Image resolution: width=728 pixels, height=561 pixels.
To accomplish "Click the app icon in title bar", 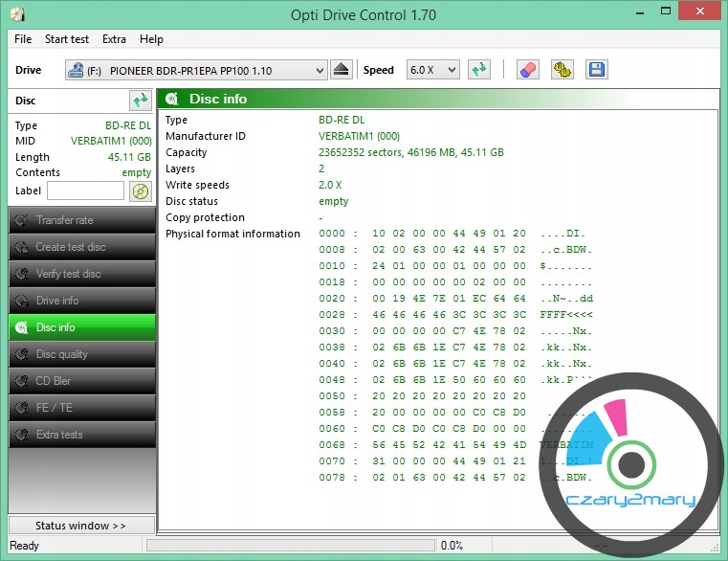I will 16,15.
